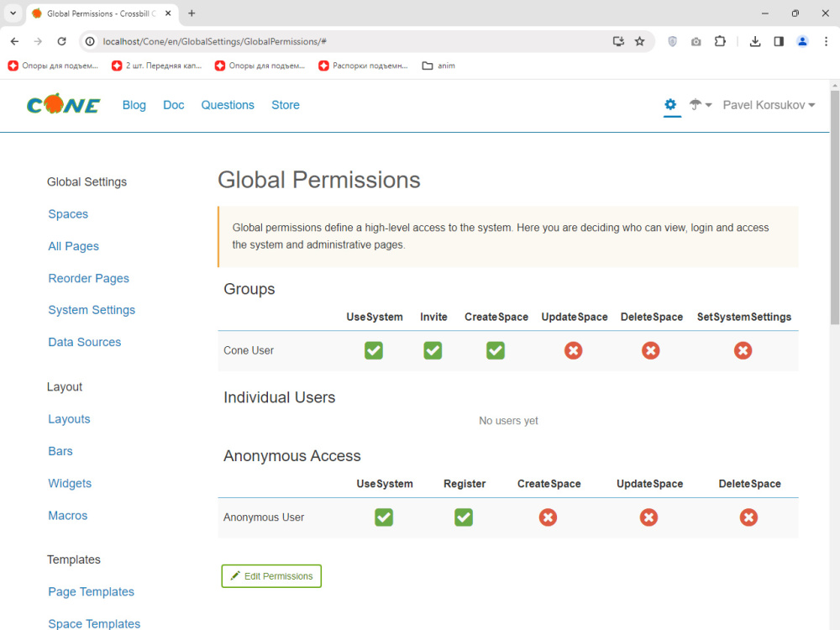Click the Cone logo
This screenshot has height=630, width=840.
(63, 104)
